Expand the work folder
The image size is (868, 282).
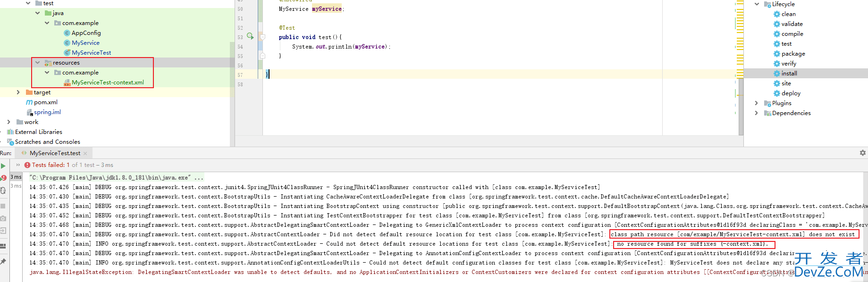point(9,122)
